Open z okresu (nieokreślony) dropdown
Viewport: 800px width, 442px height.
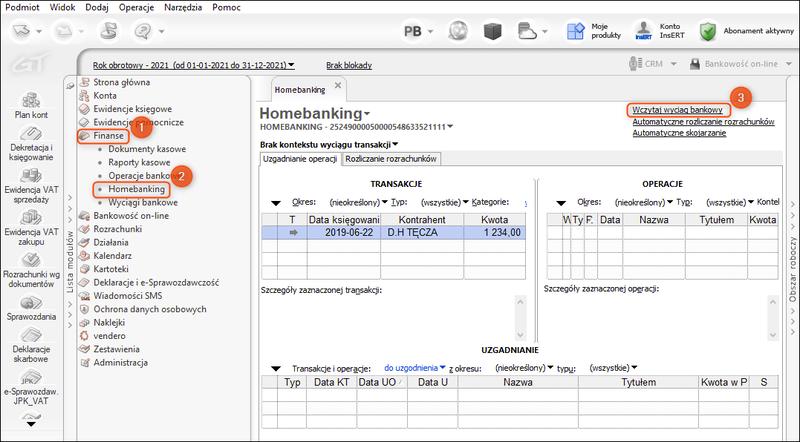pos(523,368)
